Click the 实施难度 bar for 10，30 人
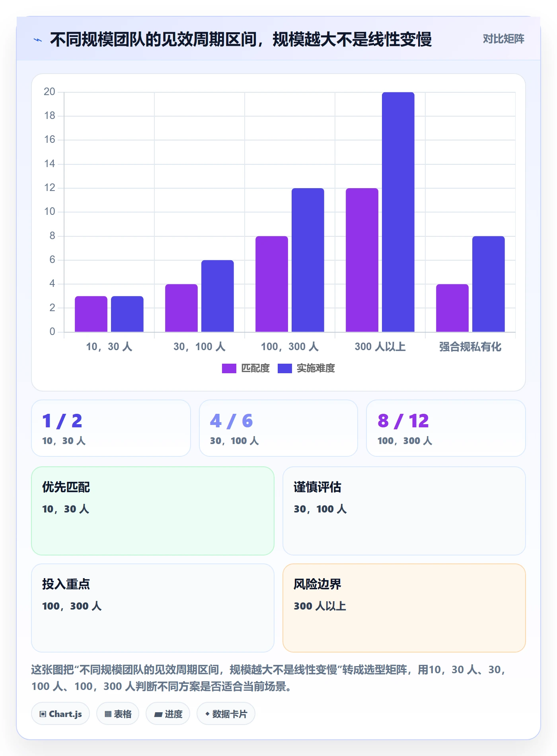 pos(127,314)
